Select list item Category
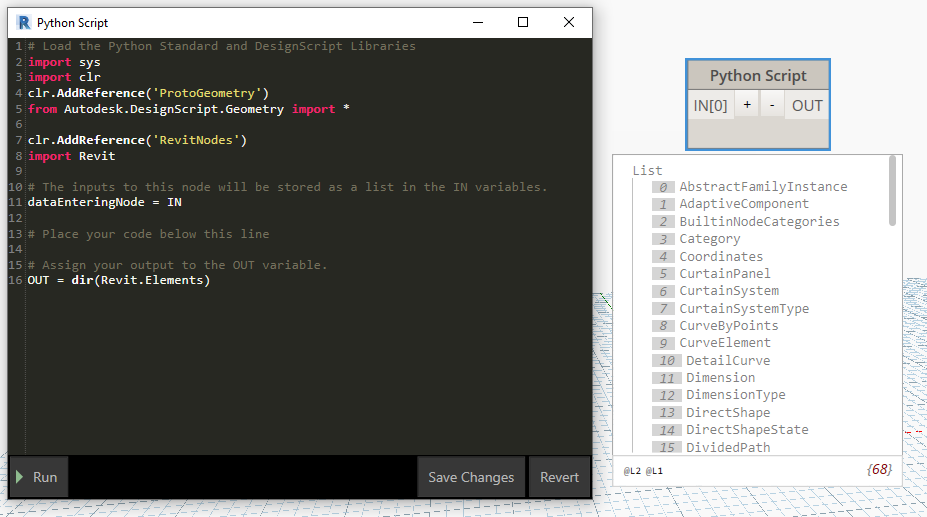 (709, 239)
